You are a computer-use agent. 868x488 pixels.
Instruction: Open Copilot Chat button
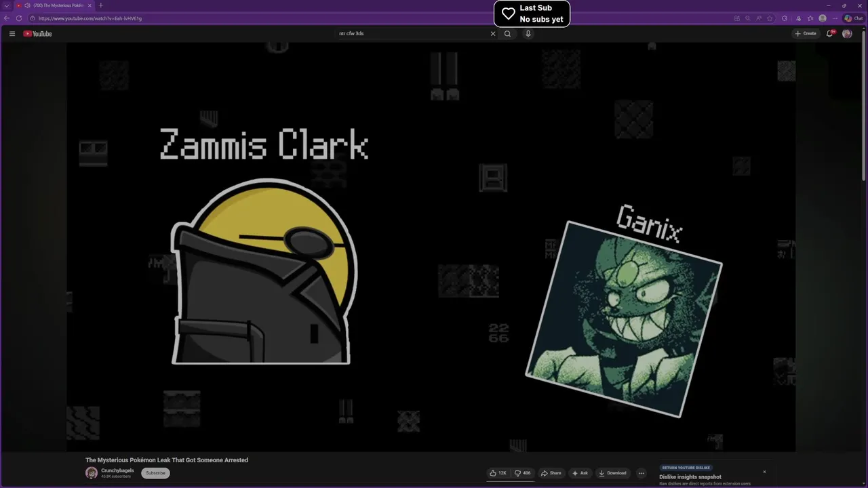click(853, 18)
